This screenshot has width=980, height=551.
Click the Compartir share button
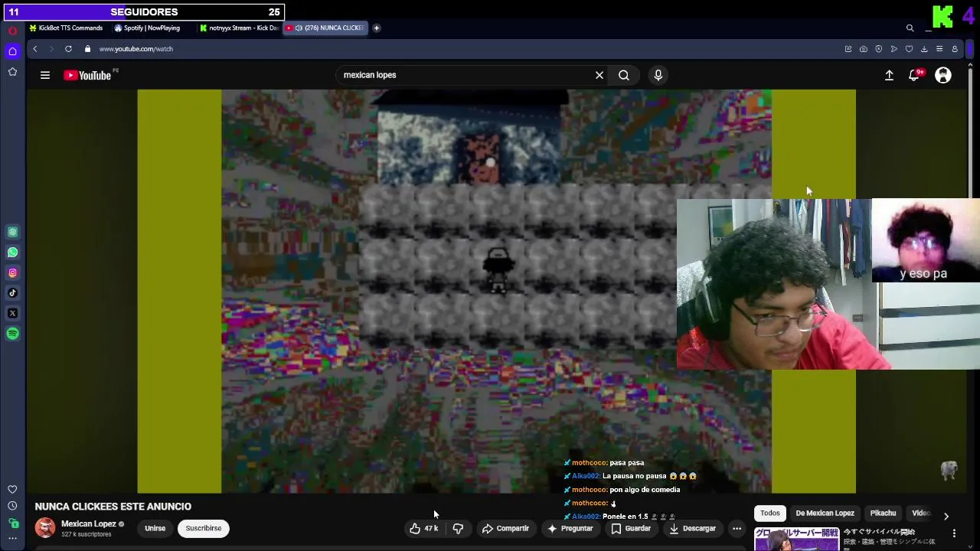505,529
